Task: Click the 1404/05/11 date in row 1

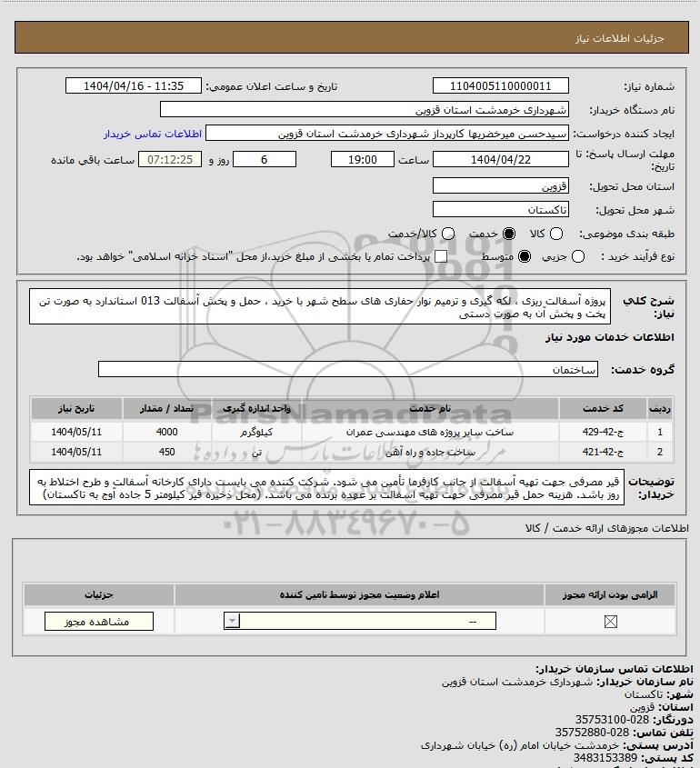Action: tap(76, 432)
